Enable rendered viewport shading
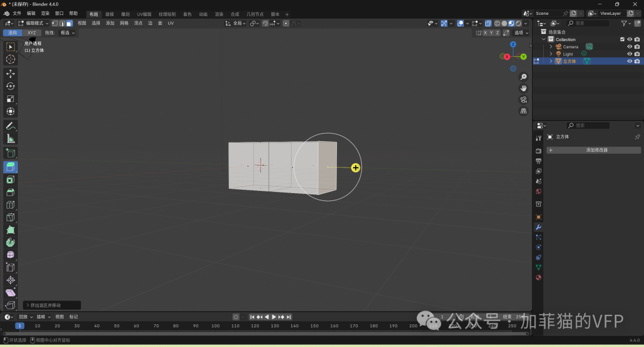The image size is (644, 347). 519,23
